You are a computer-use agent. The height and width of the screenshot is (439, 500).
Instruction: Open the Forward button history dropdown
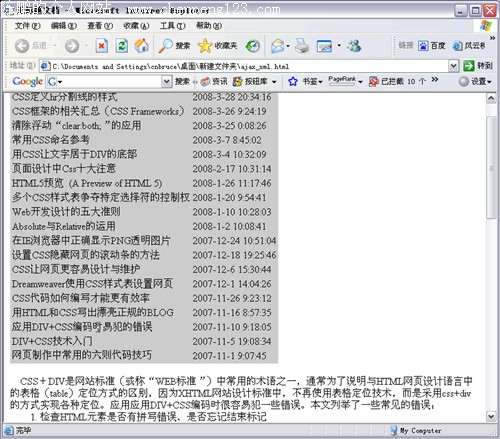point(86,46)
